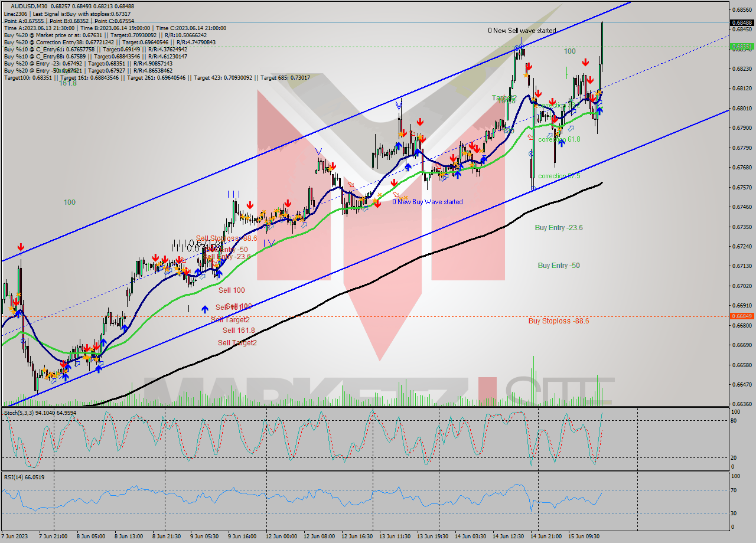The width and height of the screenshot is (756, 543).
Task: Click the 0.67130 price axis label
Action: (741, 266)
